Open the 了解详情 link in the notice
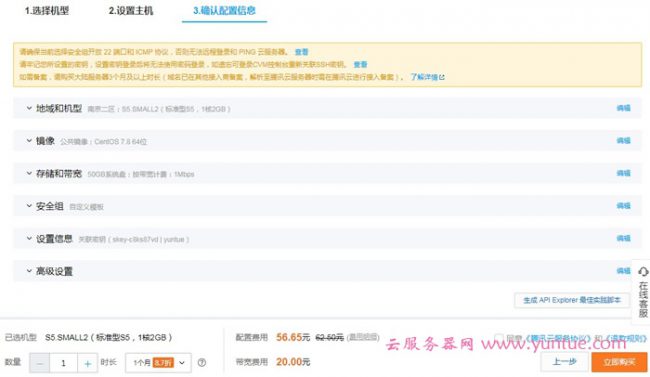 424,77
